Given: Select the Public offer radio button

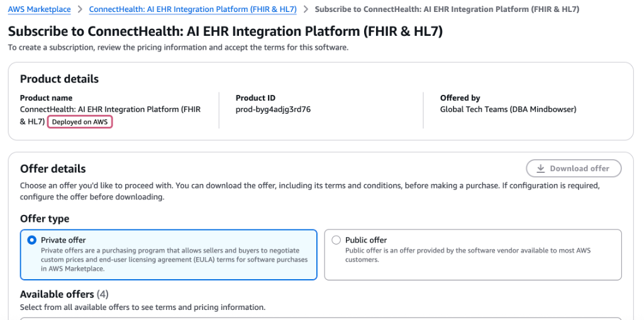Looking at the screenshot, I should coord(336,240).
